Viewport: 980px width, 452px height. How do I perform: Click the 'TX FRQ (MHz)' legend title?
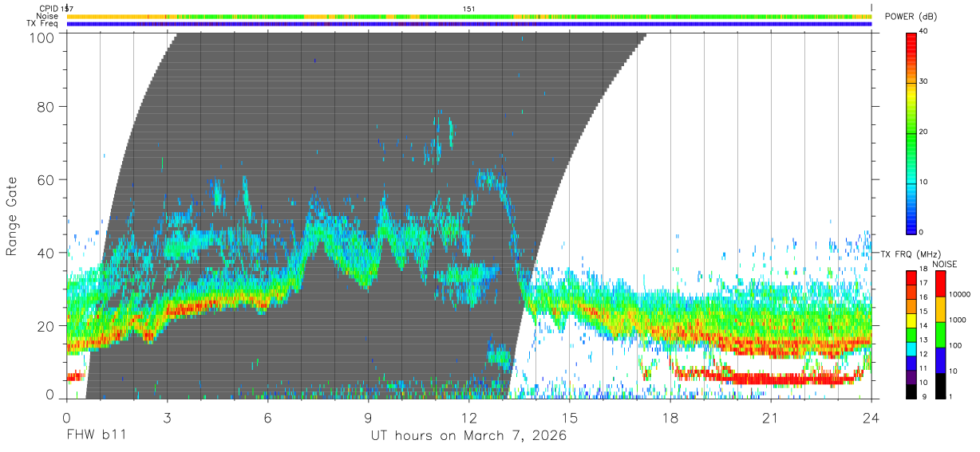point(911,254)
